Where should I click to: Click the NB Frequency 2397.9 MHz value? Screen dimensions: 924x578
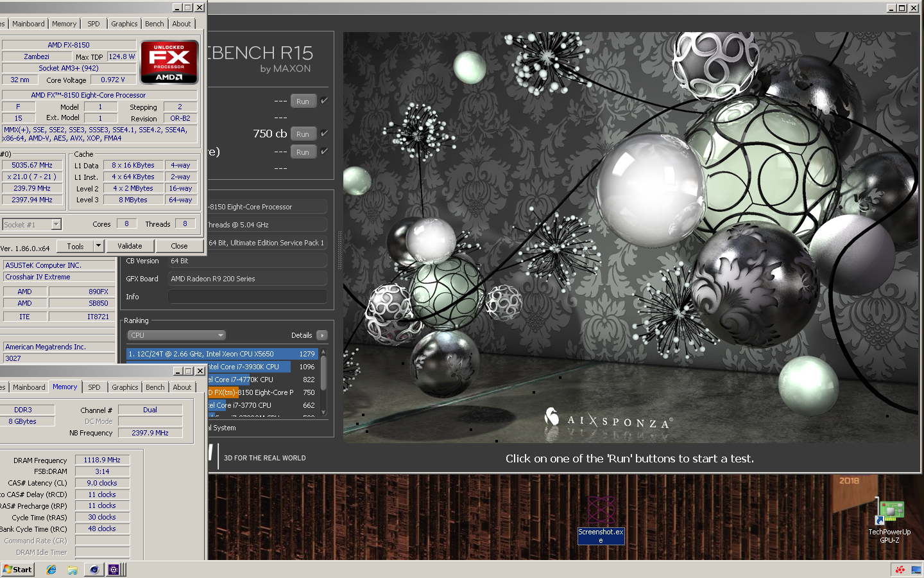[150, 433]
